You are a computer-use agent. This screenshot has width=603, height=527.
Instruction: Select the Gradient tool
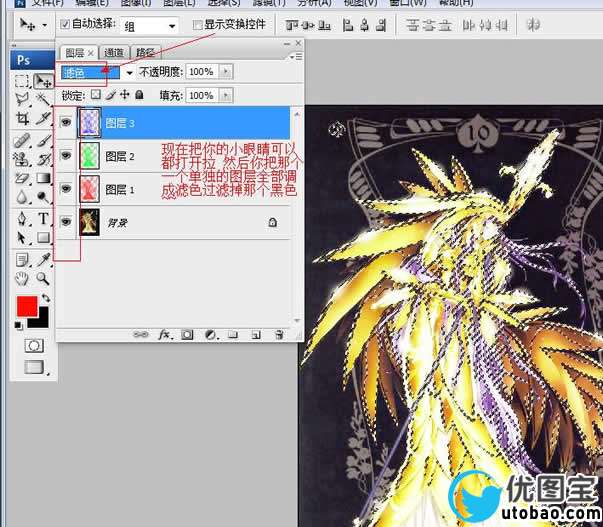click(43, 178)
